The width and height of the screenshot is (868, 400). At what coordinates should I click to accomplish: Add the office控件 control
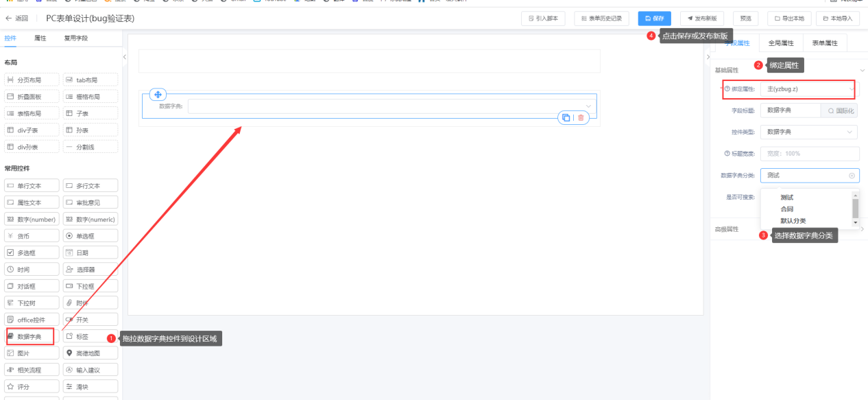[32, 320]
